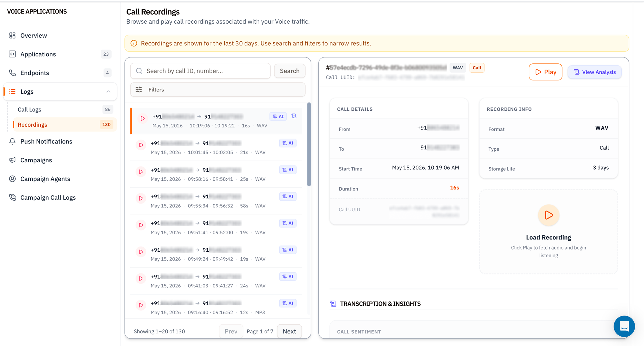
Task: Click the filters slider icon
Action: click(139, 90)
